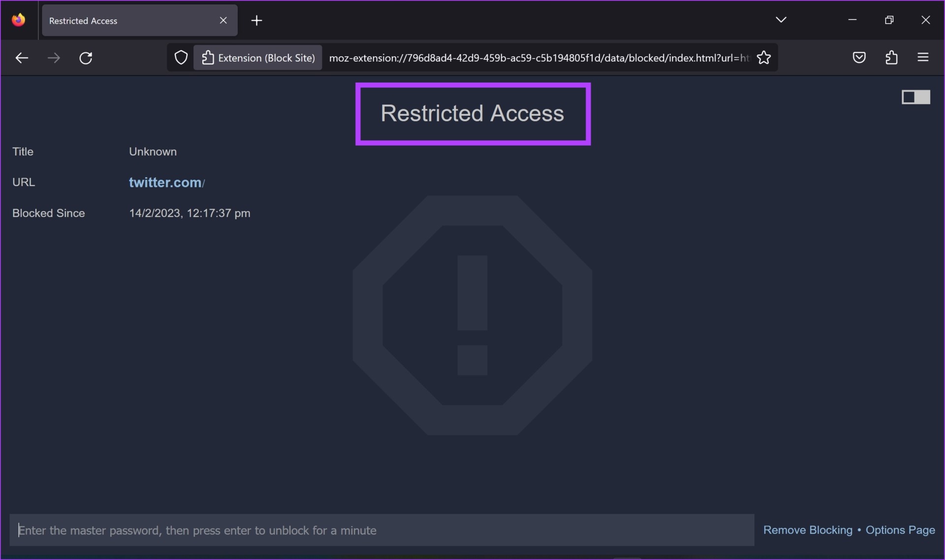Viewport: 945px width, 560px height.
Task: Bookmark this page with the star icon
Action: click(x=764, y=58)
